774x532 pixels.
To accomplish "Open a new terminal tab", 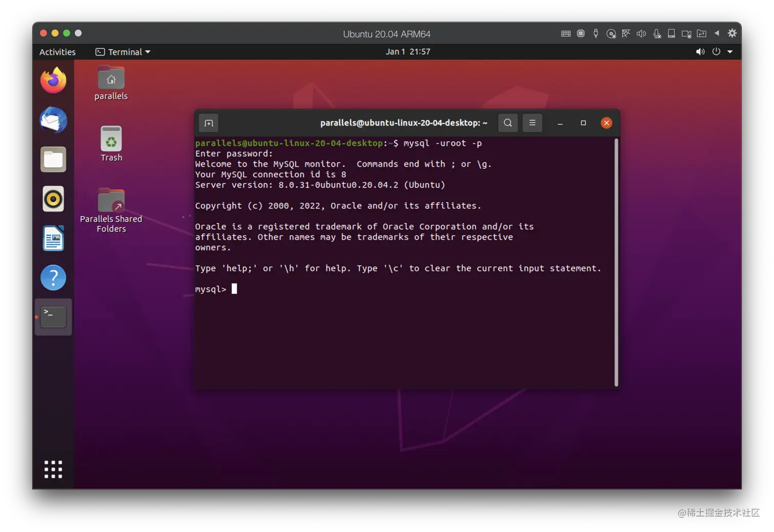I will 209,123.
